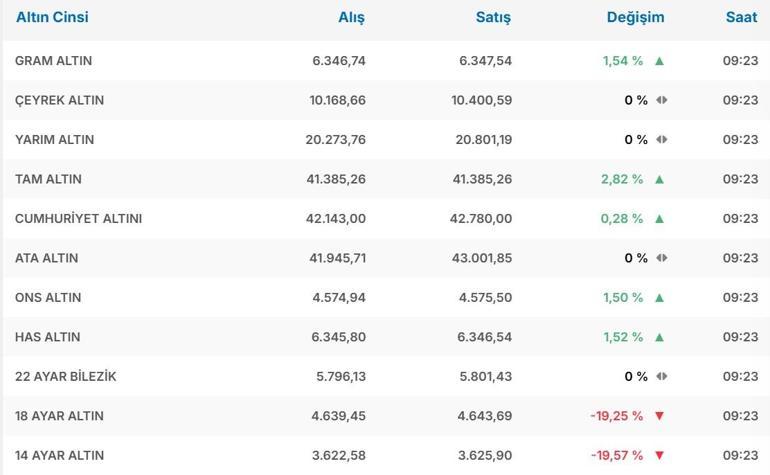This screenshot has width=770, height=475.
Task: Click the green up arrow for Has Altın
Action: (x=659, y=337)
